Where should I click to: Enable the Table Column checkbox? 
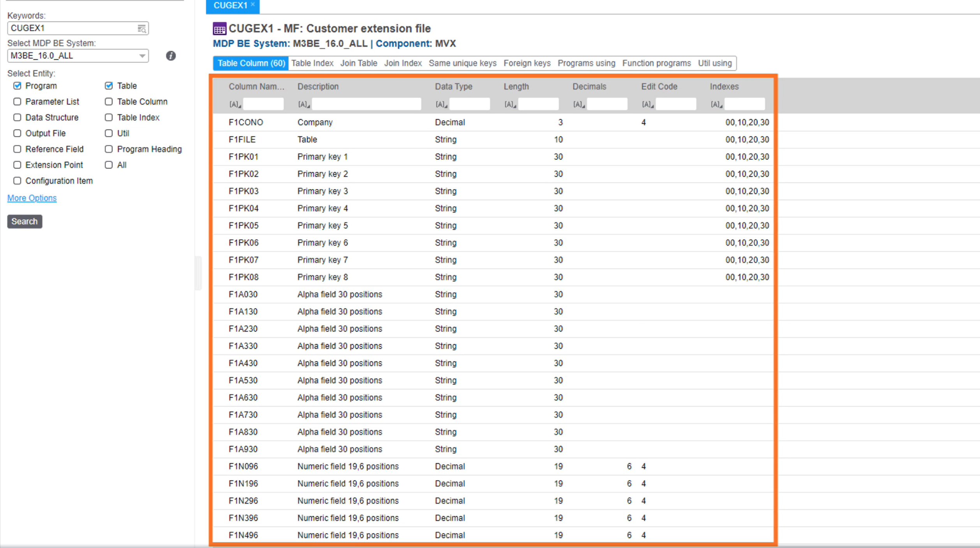(109, 102)
